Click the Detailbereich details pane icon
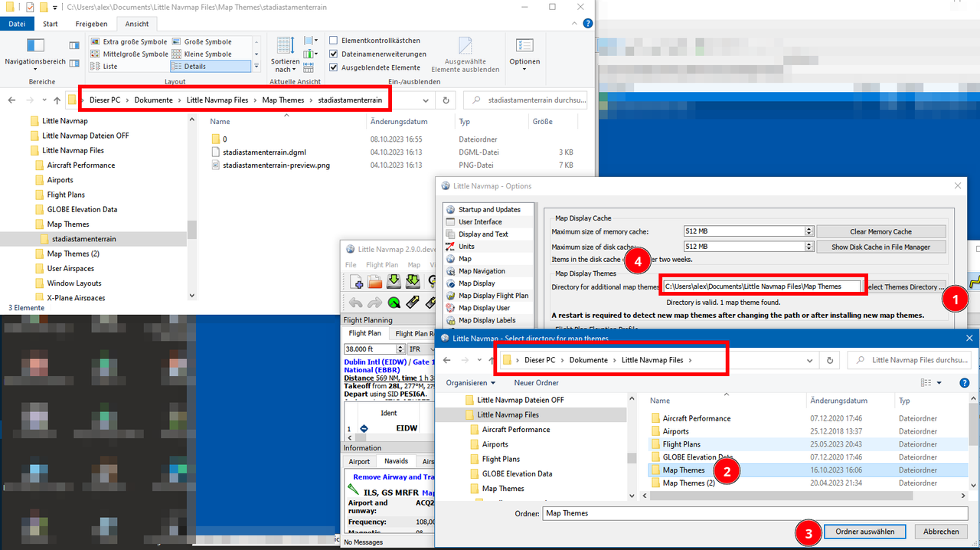This screenshot has height=550, width=980. coord(74,65)
